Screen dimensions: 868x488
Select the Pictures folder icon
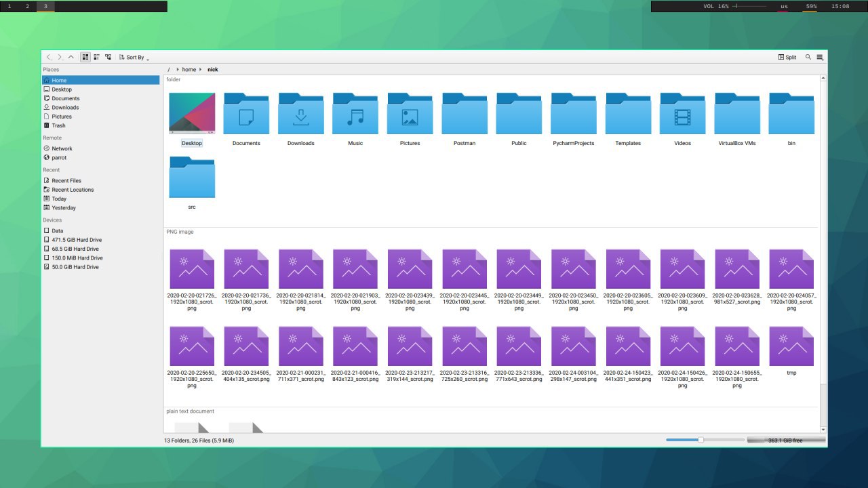pos(410,114)
